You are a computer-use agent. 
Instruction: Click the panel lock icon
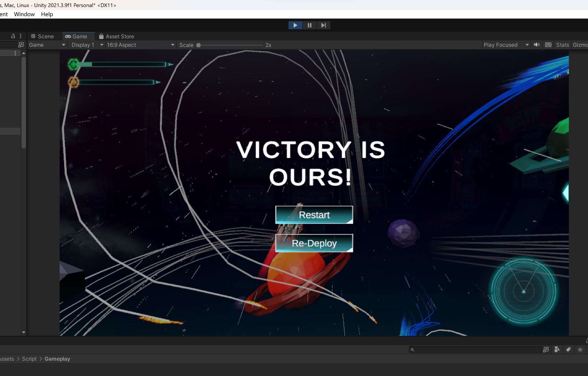point(13,36)
